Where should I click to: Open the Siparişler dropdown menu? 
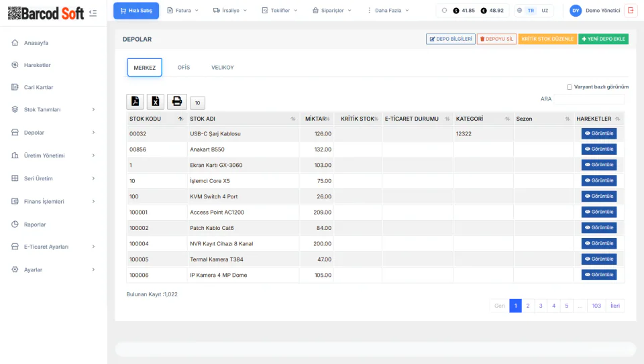pos(332,10)
